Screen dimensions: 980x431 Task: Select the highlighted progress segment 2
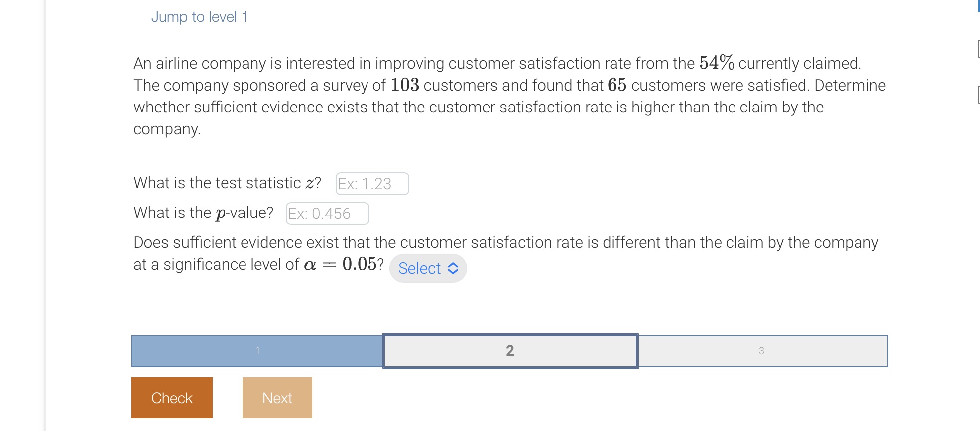(x=510, y=351)
